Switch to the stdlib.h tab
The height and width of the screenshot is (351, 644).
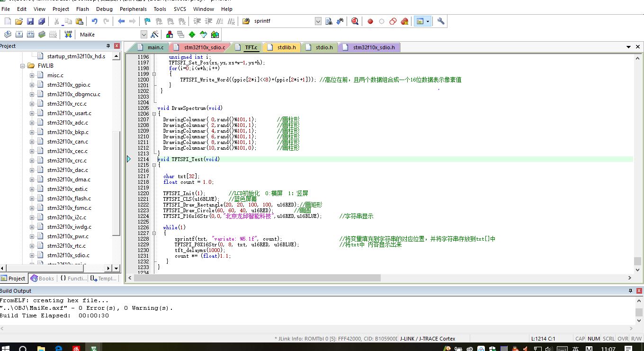click(x=282, y=47)
